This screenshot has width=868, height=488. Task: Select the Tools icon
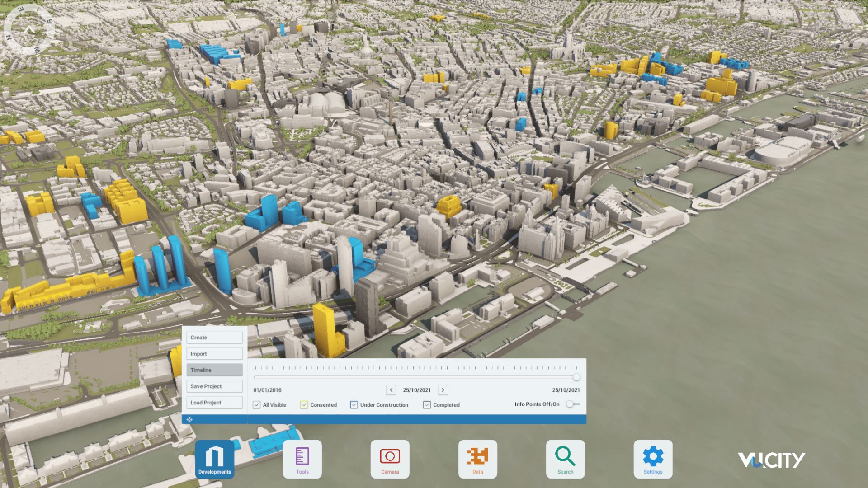[302, 457]
